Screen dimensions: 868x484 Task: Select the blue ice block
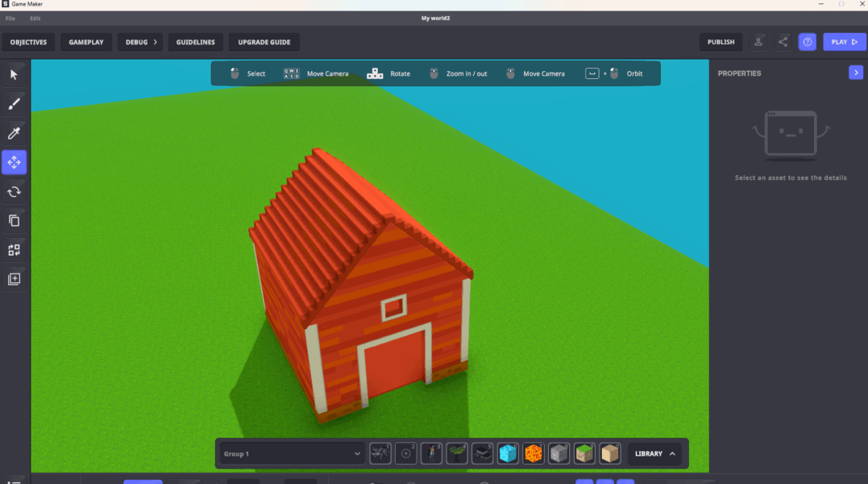click(508, 453)
